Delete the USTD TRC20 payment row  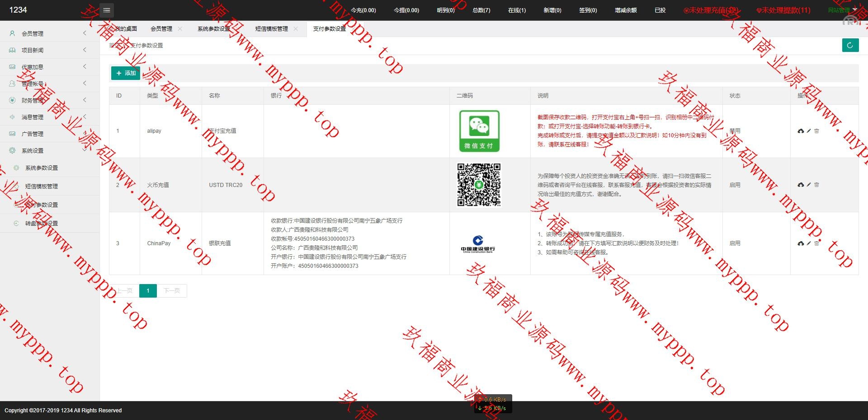pyautogui.click(x=816, y=185)
